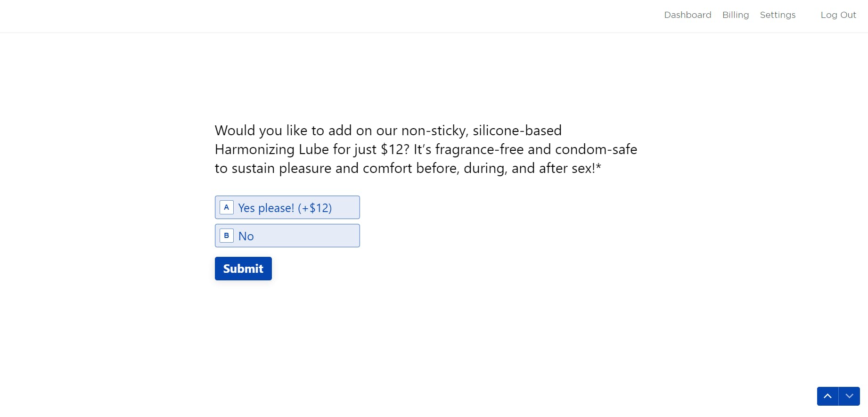
Task: Advance using the downward arrow control
Action: (x=850, y=396)
